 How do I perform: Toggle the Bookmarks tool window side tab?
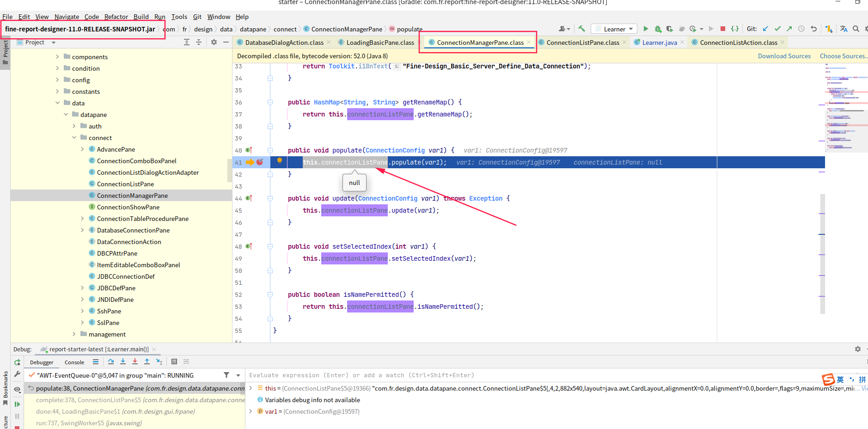pyautogui.click(x=5, y=388)
